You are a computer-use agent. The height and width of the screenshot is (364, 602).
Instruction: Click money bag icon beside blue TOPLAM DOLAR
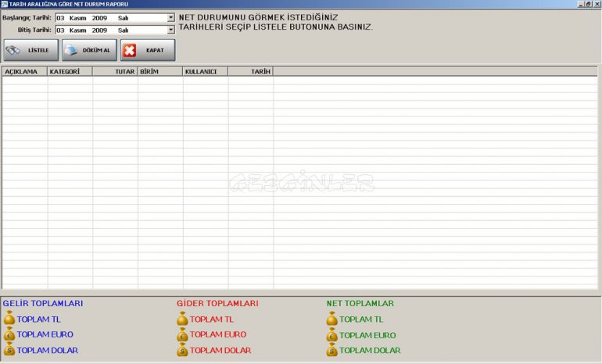[9, 350]
